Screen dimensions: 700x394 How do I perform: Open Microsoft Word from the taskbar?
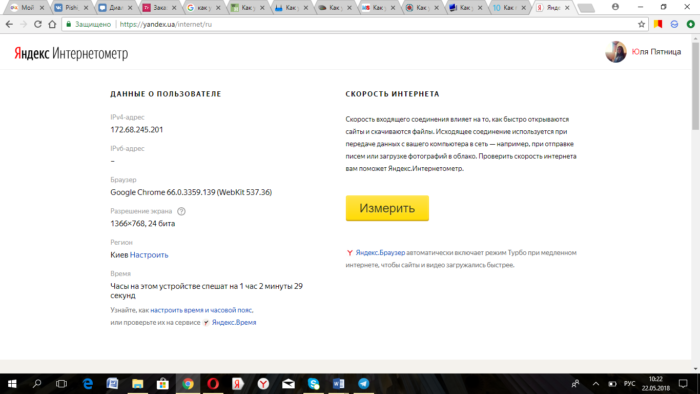pyautogui.click(x=338, y=384)
